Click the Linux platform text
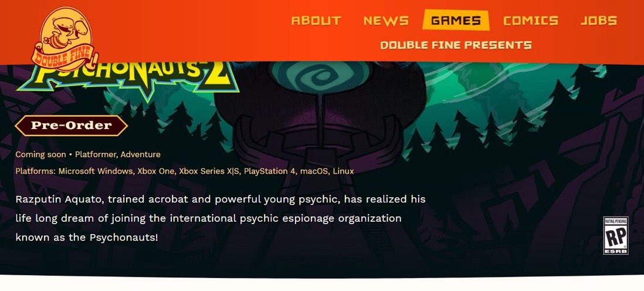Screen dimensions: 644x291 click(x=343, y=171)
